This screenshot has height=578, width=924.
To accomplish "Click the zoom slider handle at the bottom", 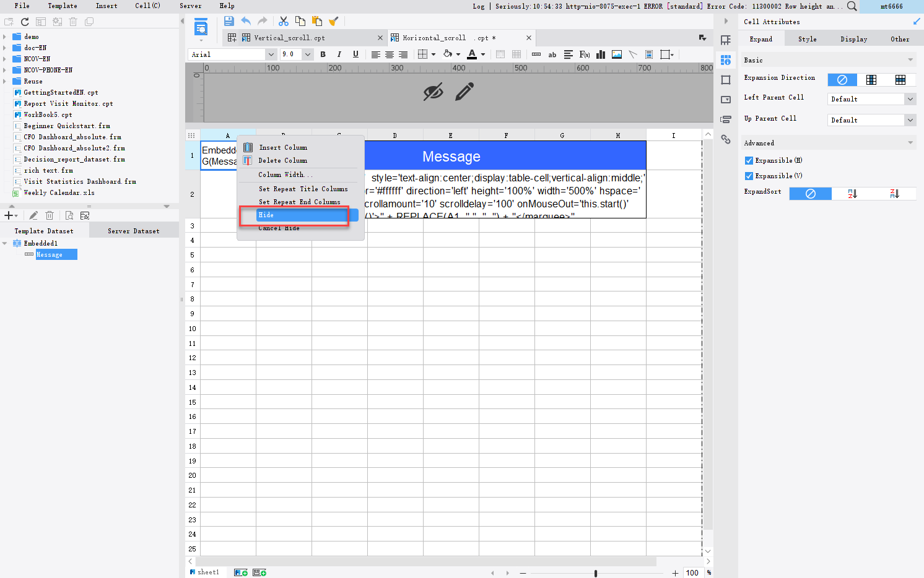I will (596, 573).
